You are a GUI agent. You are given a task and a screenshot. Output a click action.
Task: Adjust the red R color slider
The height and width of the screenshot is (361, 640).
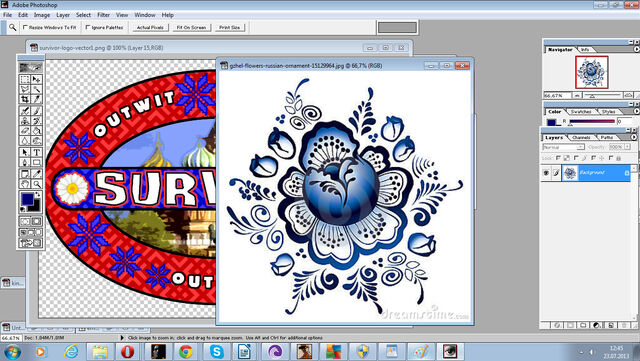click(592, 122)
